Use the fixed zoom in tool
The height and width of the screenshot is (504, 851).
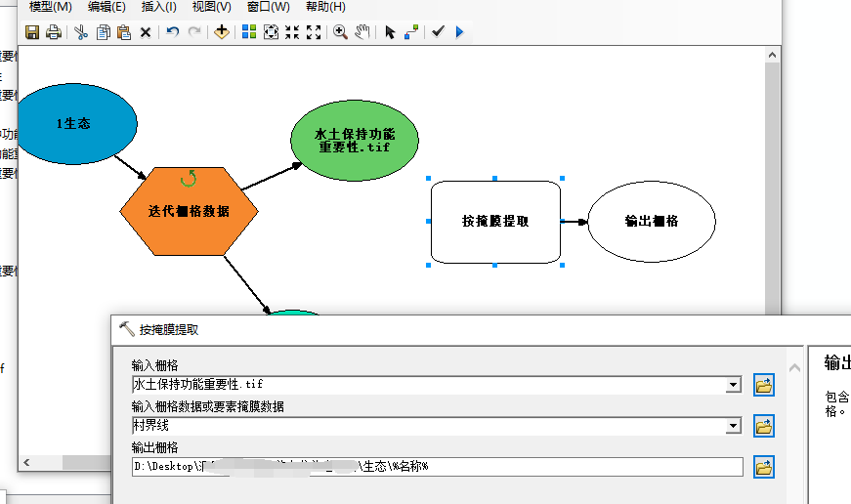point(292,32)
